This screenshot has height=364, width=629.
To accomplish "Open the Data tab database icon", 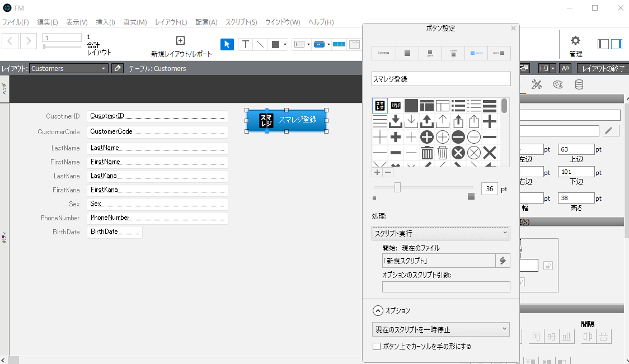I will click(579, 85).
